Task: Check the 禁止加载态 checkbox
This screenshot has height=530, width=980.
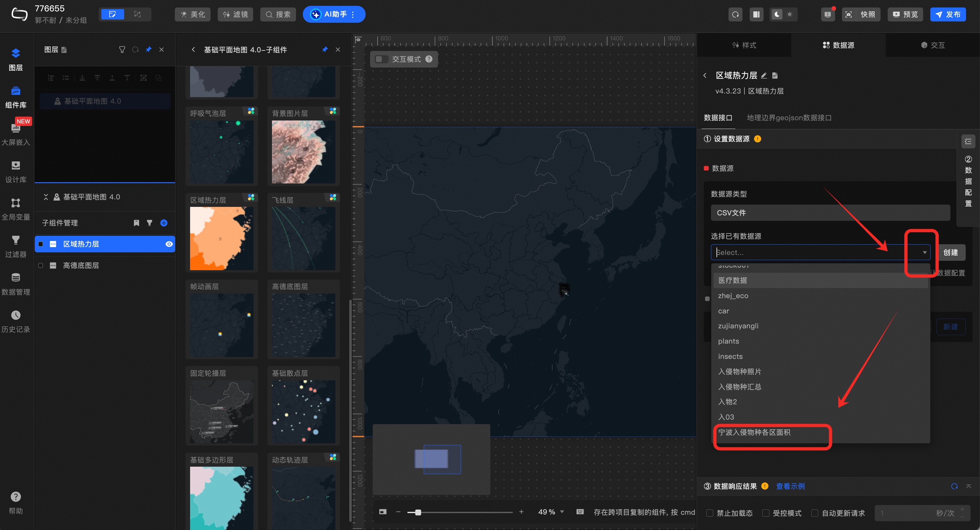Action: (710, 513)
